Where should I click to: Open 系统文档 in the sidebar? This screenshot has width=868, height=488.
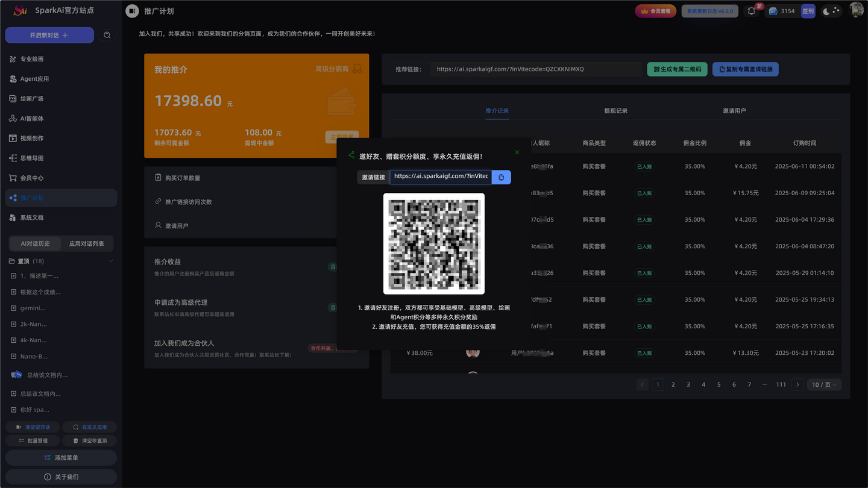(61, 217)
